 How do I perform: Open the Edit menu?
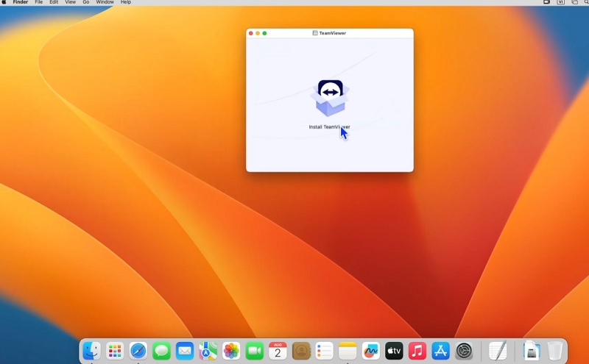pyautogui.click(x=54, y=2)
